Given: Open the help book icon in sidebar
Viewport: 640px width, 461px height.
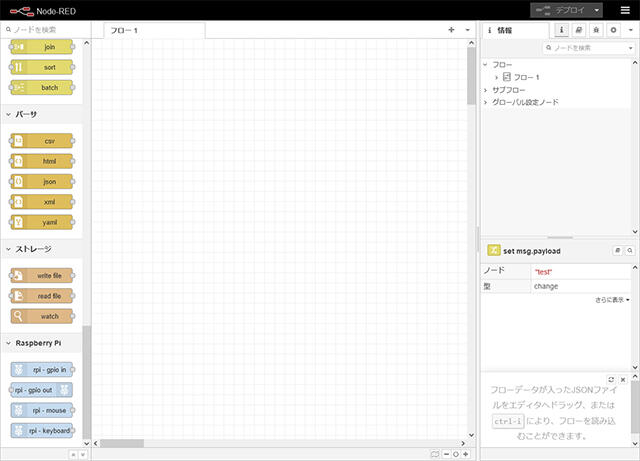Looking at the screenshot, I should point(579,30).
